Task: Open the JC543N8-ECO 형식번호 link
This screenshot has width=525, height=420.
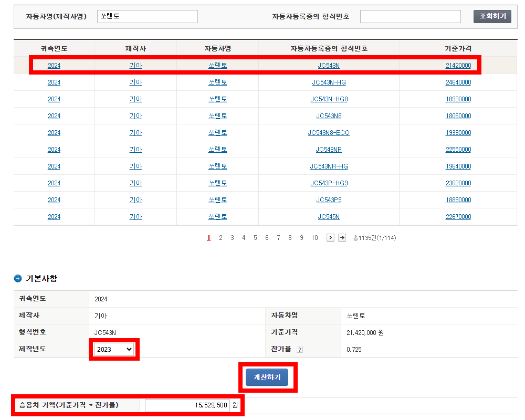Action: pos(329,133)
